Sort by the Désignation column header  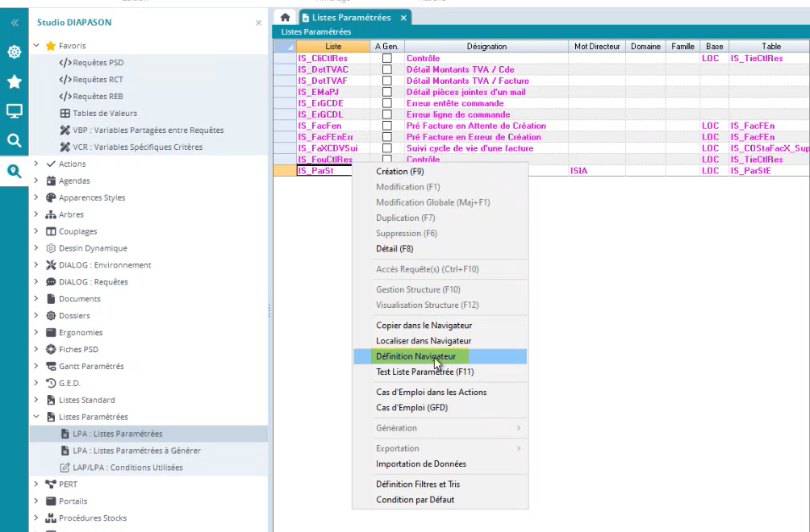click(x=486, y=47)
